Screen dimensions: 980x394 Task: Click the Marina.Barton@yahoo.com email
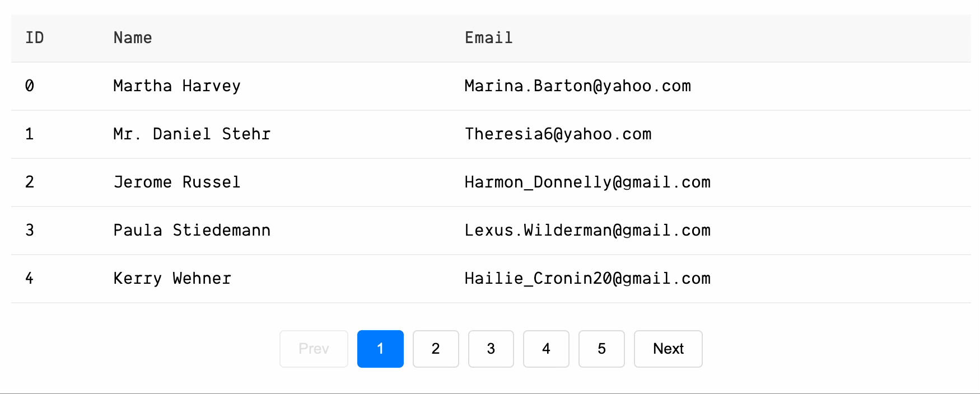click(577, 86)
